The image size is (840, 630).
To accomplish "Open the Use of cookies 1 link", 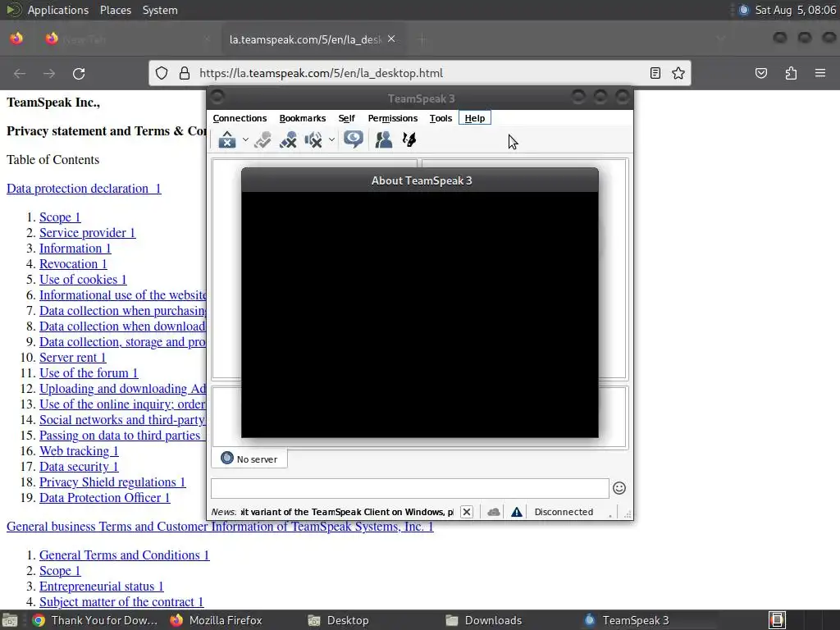I will tap(83, 279).
